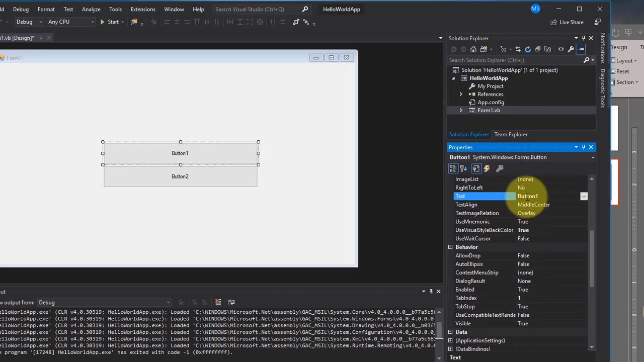The image size is (644, 362).
Task: Click Pending Changes Filter clock icon
Action: (504, 49)
